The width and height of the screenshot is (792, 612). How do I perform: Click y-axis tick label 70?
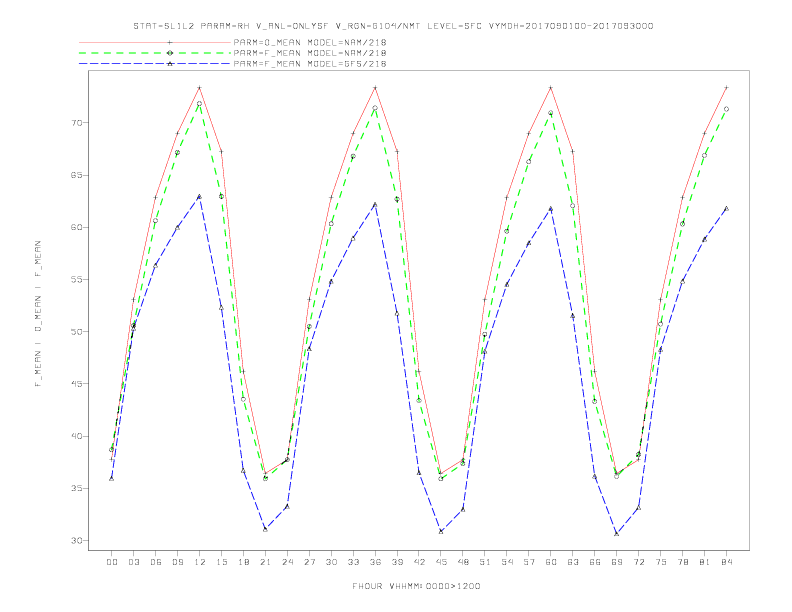pyautogui.click(x=76, y=123)
